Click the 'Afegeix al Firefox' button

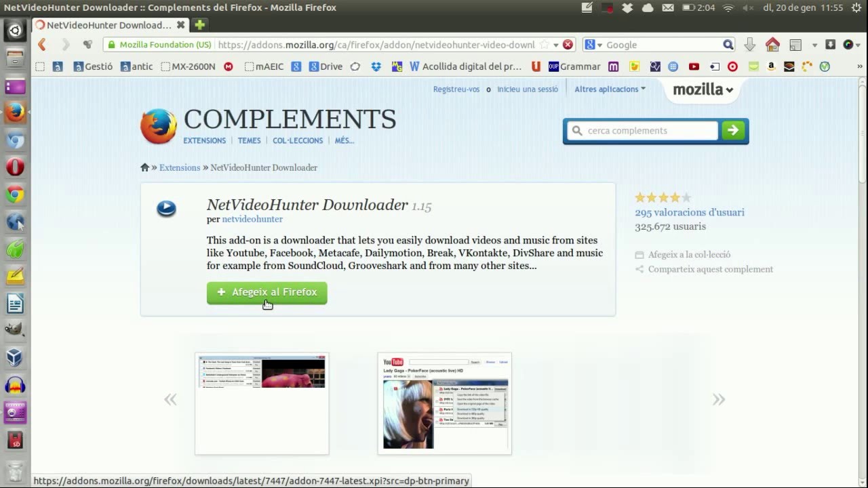point(267,292)
